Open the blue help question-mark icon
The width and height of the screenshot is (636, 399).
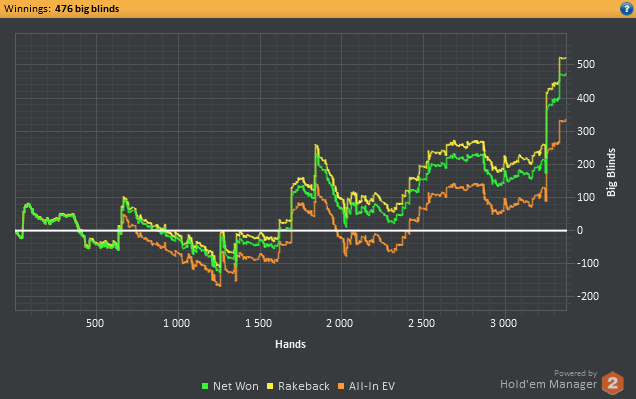coord(626,9)
